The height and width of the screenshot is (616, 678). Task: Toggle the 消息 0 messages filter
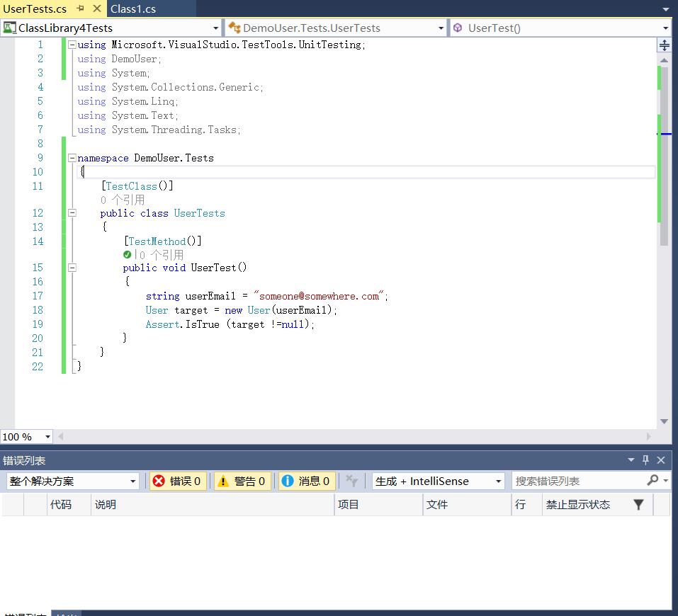(x=306, y=481)
